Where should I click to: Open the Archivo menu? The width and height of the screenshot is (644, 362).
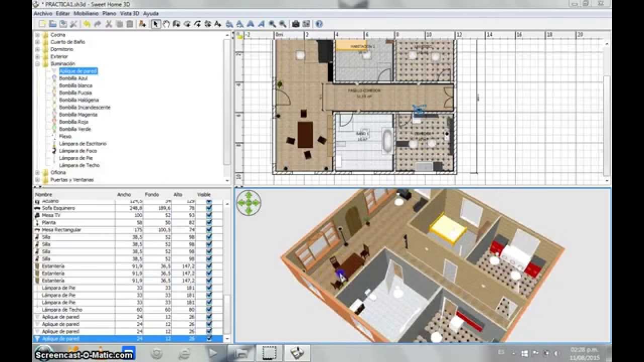click(x=43, y=14)
